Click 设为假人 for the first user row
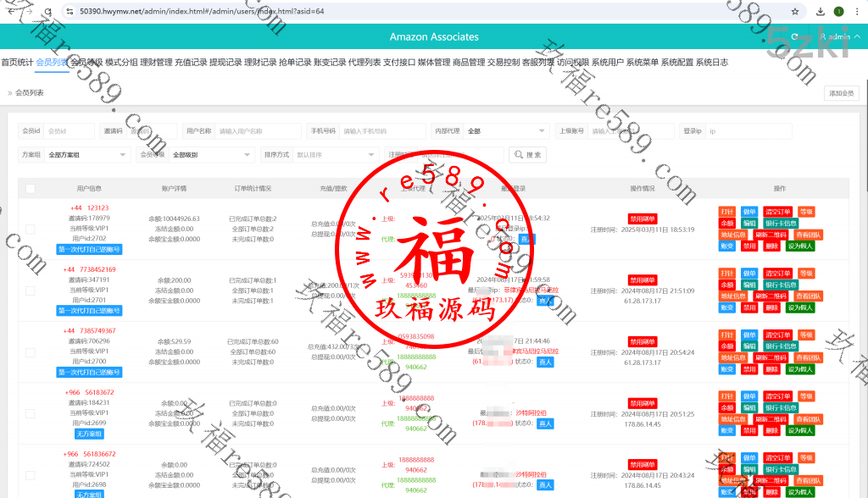 801,246
